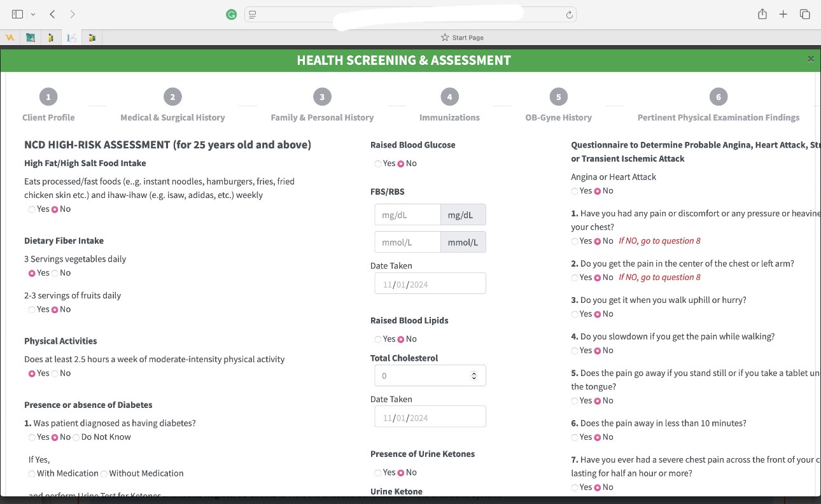This screenshot has width=821, height=504.
Task: Open the Share menu
Action: (x=762, y=14)
